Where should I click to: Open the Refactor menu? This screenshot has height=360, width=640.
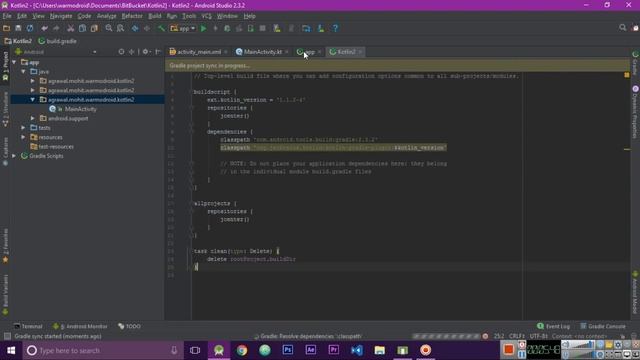[132, 16]
